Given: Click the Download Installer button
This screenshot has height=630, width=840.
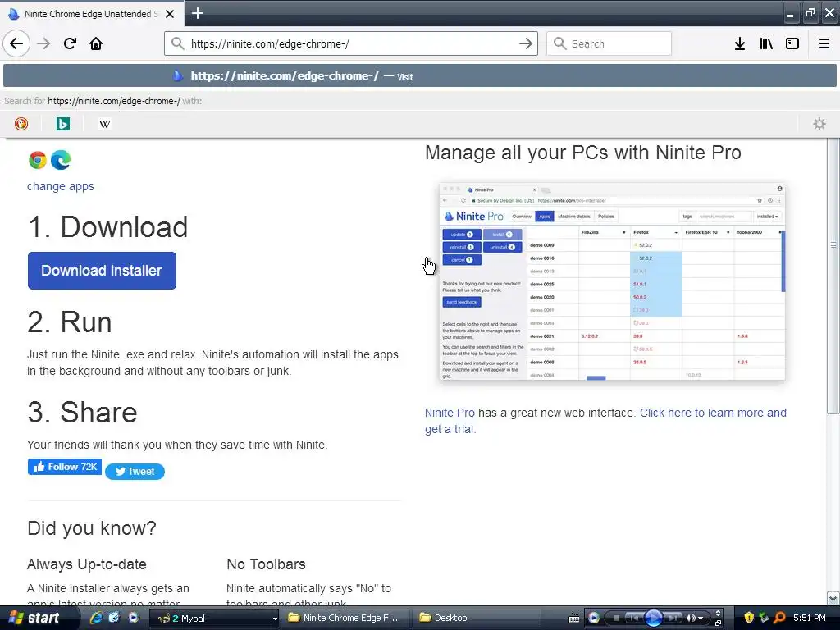Looking at the screenshot, I should click(x=102, y=271).
